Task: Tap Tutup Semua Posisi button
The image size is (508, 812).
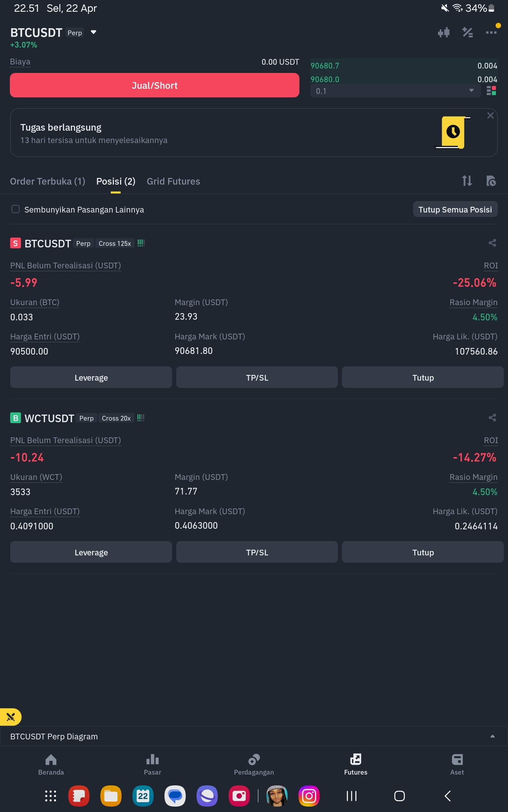Action: [455, 209]
